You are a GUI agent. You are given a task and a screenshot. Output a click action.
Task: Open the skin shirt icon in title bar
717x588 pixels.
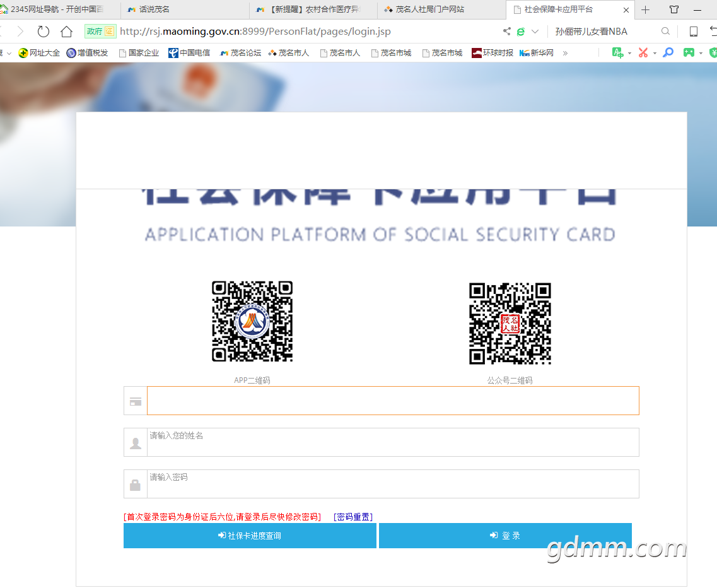pos(674,9)
